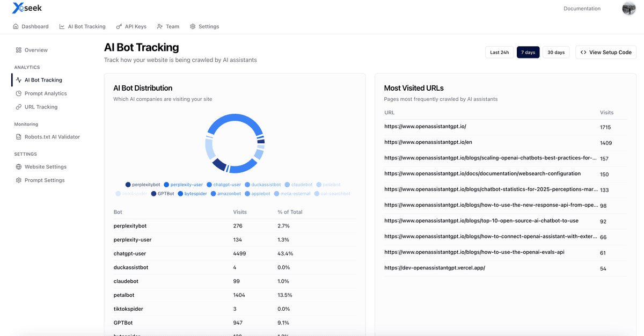Viewport: 644px width, 336px height.
Task: Open the user avatar menu
Action: click(628, 8)
